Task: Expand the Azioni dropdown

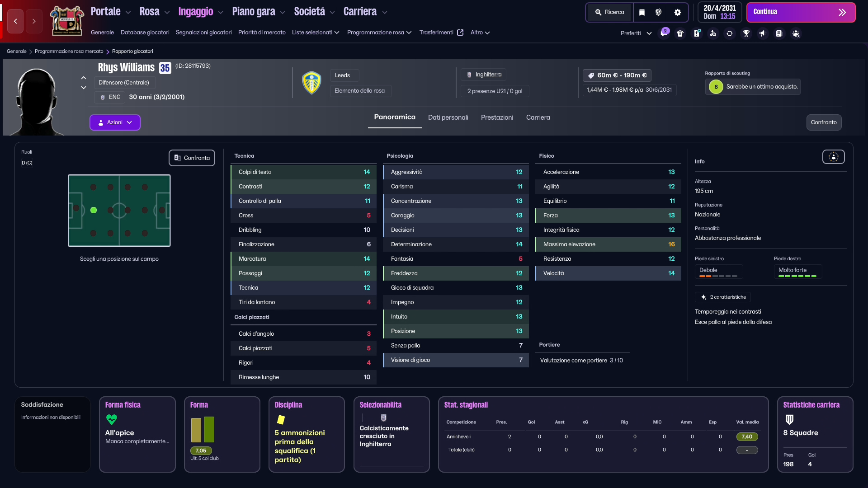Action: [115, 122]
